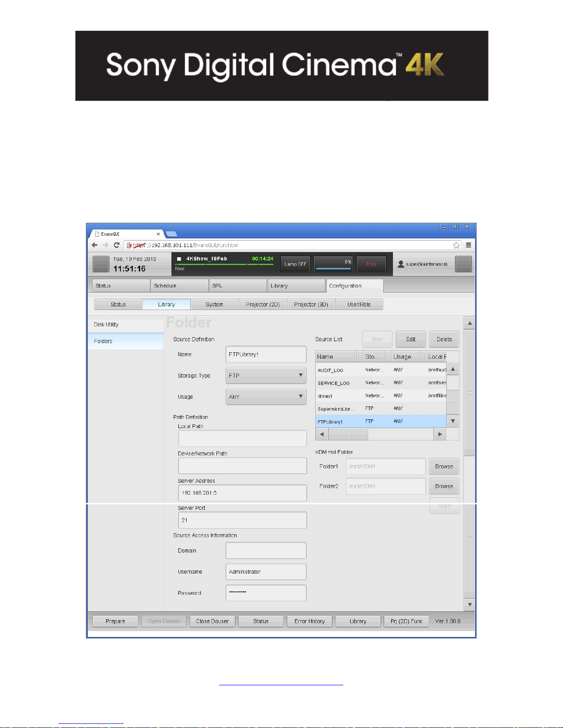Open the Projector (2D) sub-tab

click(263, 305)
